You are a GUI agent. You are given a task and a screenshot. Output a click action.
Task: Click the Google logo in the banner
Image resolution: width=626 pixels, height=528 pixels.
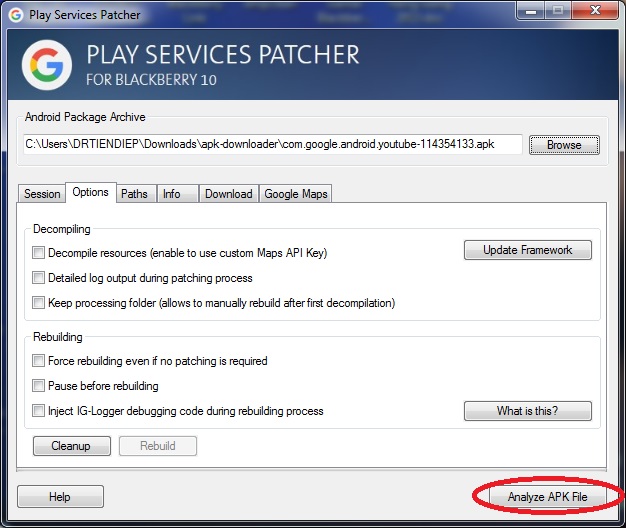[x=47, y=65]
